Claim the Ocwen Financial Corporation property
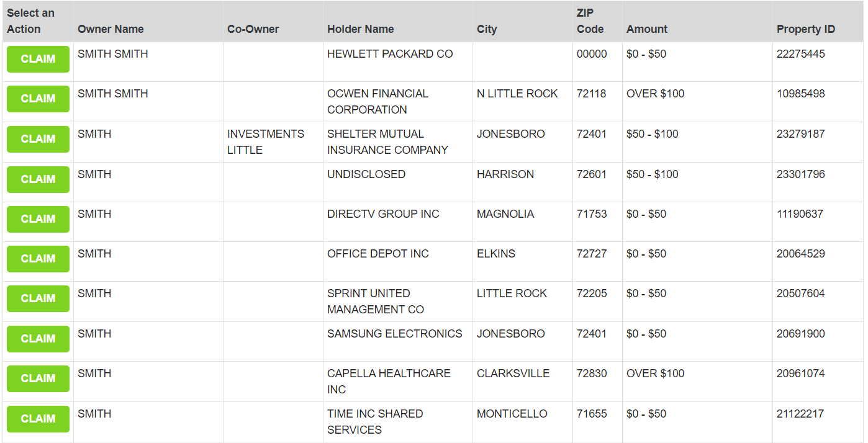The width and height of the screenshot is (868, 443). [38, 99]
